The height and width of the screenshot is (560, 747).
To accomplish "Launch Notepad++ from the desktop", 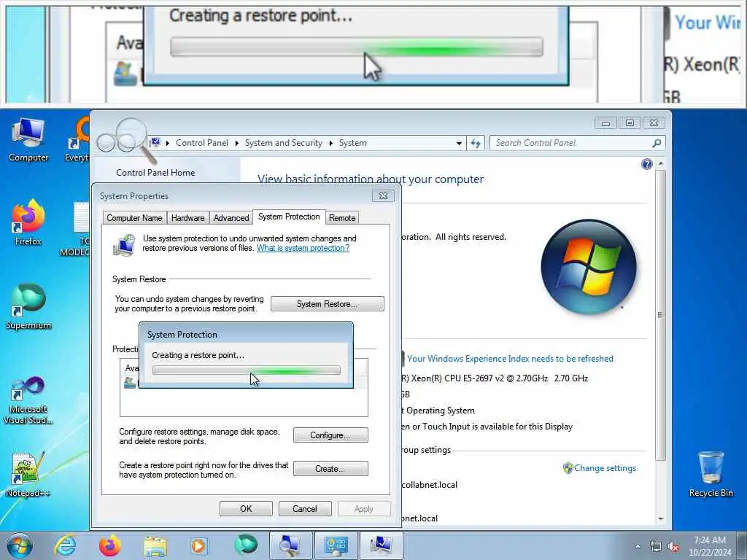I will (28, 474).
